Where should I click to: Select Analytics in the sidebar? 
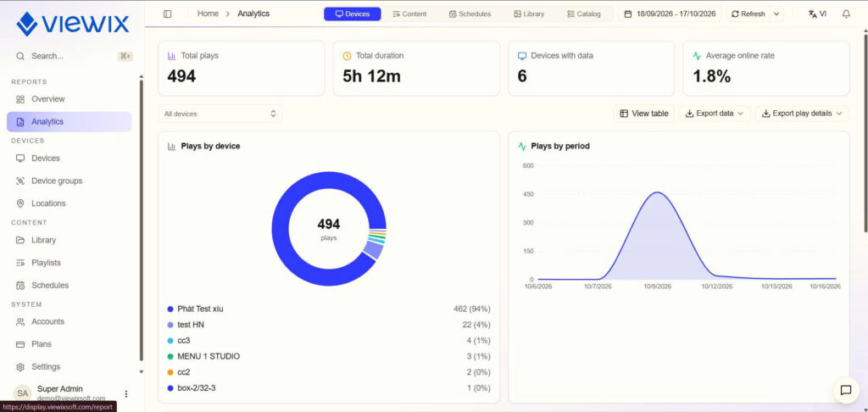pos(70,122)
